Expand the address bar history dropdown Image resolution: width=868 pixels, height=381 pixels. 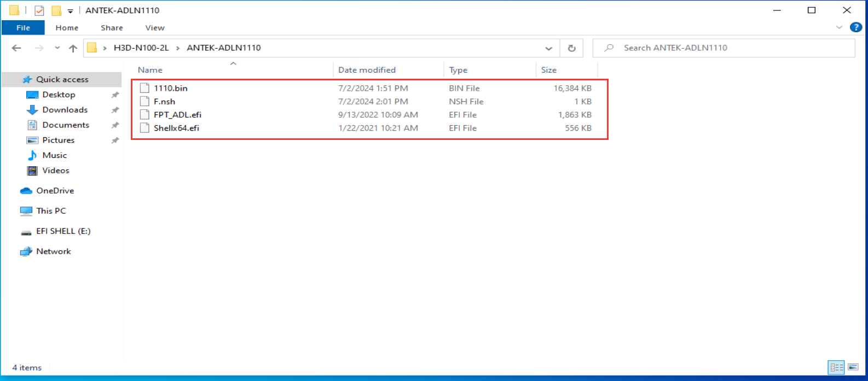pyautogui.click(x=548, y=48)
